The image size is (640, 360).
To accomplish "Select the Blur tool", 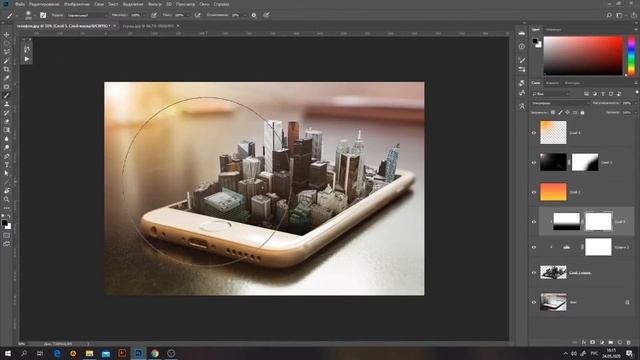I will (7, 139).
